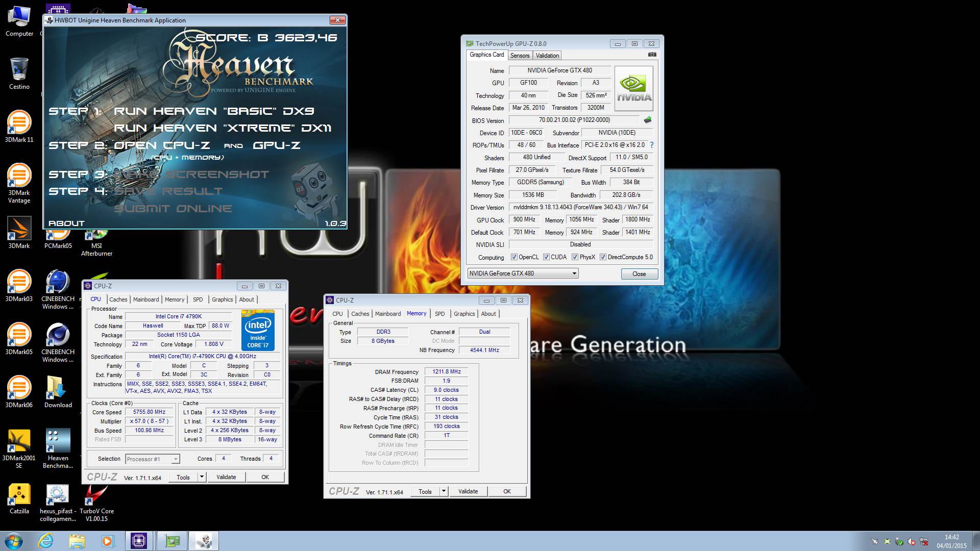
Task: Open Graphics tab in right CPU-Z window
Action: pyautogui.click(x=464, y=314)
